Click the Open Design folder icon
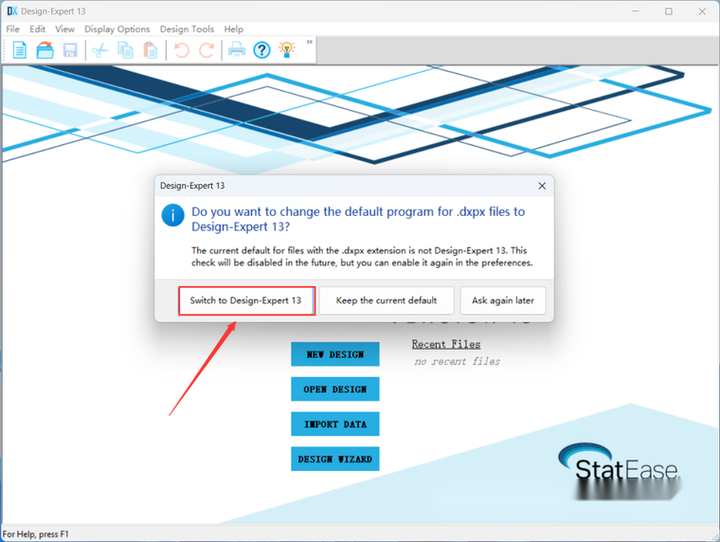This screenshot has width=720, height=542. coord(45,50)
